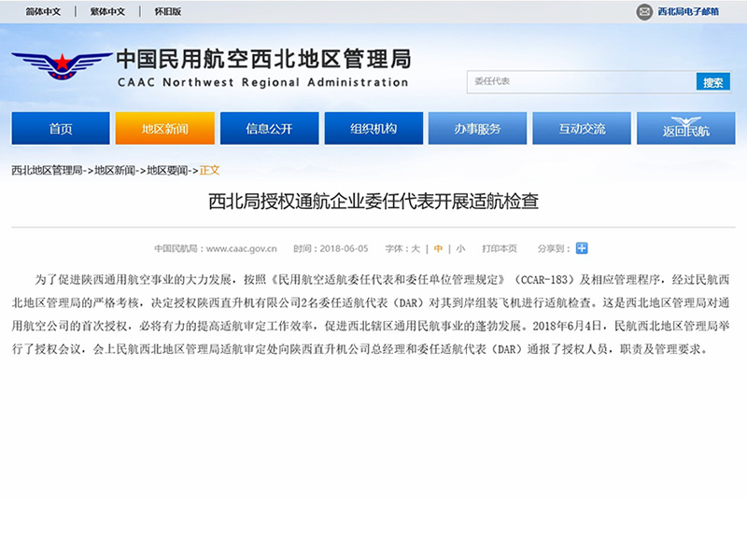Image resolution: width=747 pixels, height=560 pixels.
Task: Open 西北局电子邮箱 link
Action: [x=688, y=11]
